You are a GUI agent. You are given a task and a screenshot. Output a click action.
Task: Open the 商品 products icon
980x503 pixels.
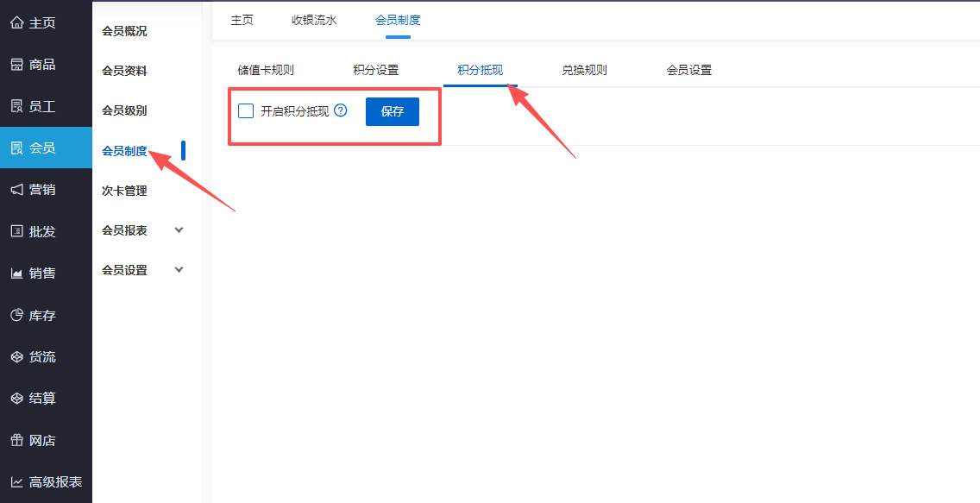tap(16, 65)
